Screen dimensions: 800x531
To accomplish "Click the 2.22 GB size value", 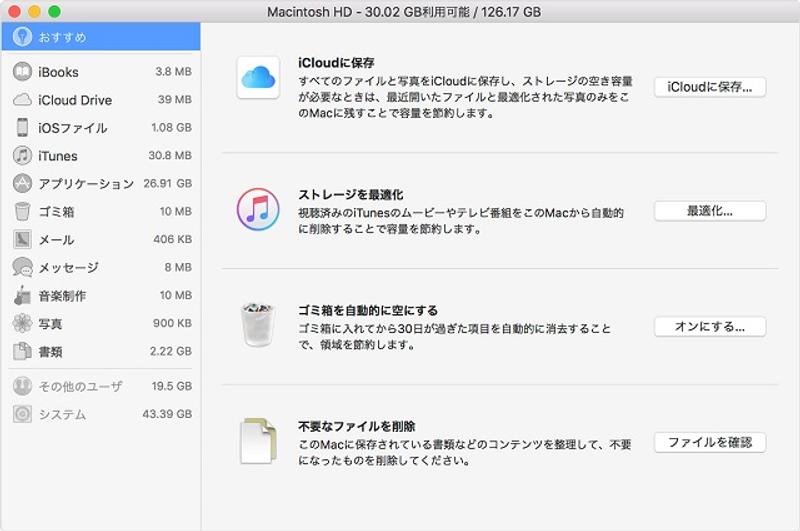I will point(171,351).
